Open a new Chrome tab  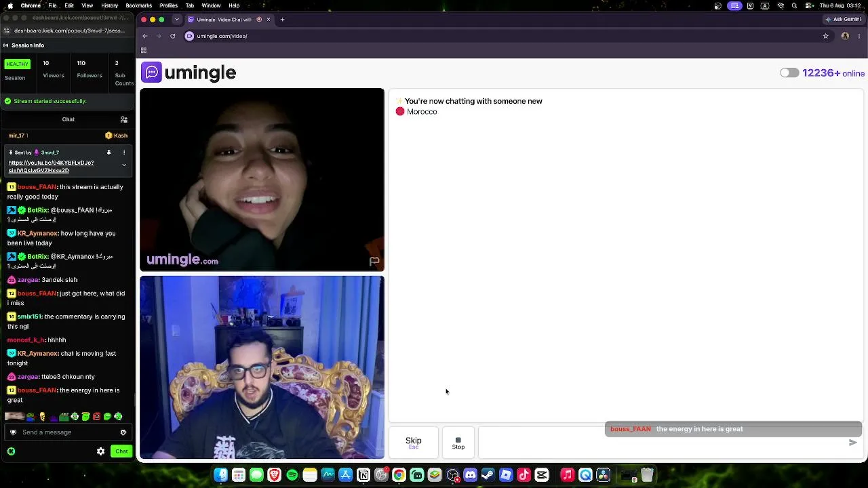(x=283, y=20)
